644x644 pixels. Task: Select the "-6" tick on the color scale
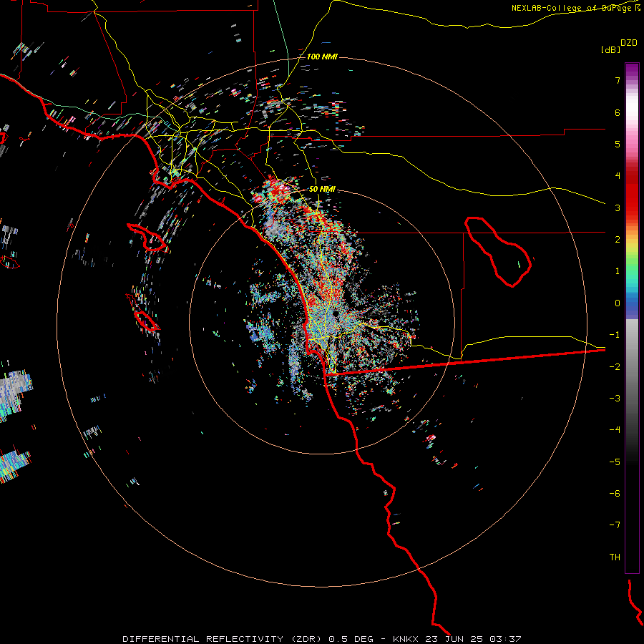click(615, 493)
